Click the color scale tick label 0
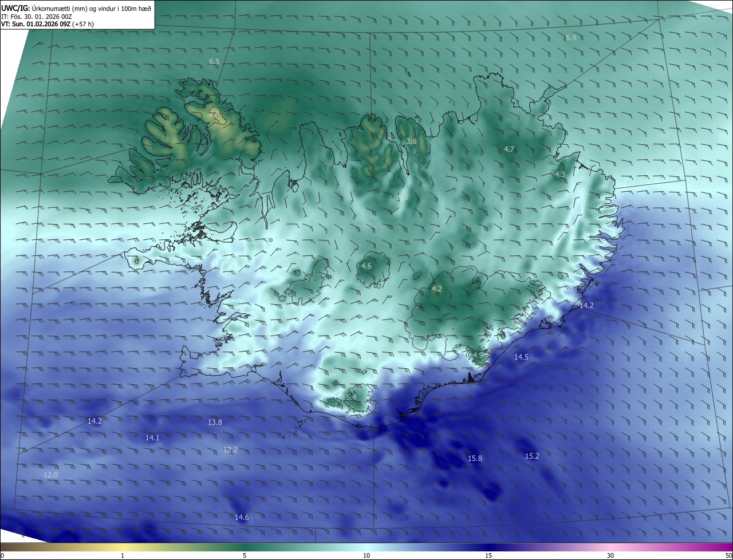Viewport: 733px width, 560px height. pyautogui.click(x=2, y=556)
